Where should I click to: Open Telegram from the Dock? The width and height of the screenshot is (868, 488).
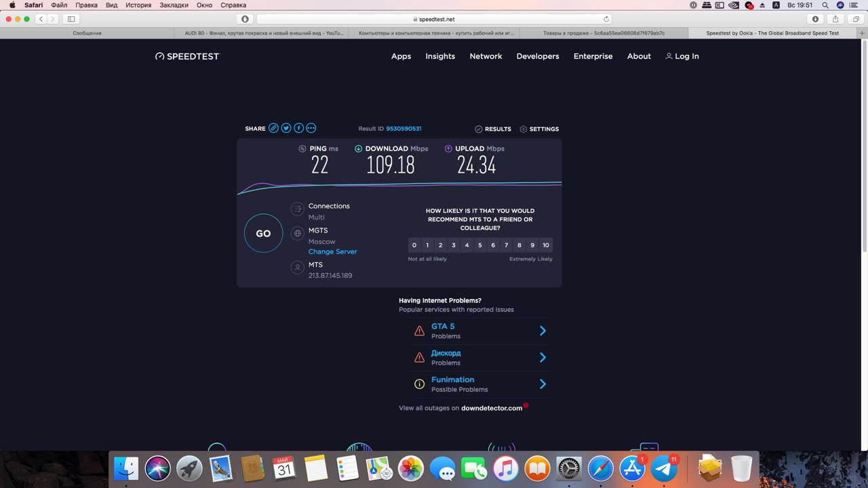click(664, 469)
